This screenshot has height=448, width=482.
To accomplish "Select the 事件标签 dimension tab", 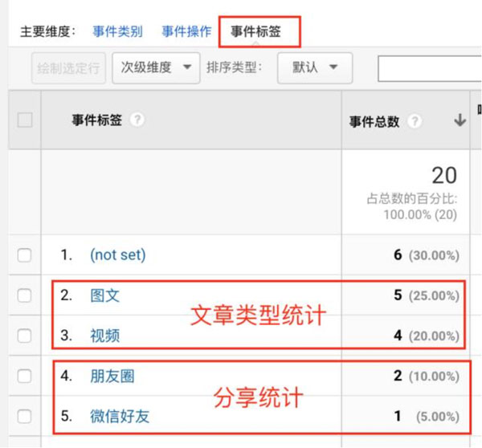I will (x=255, y=32).
